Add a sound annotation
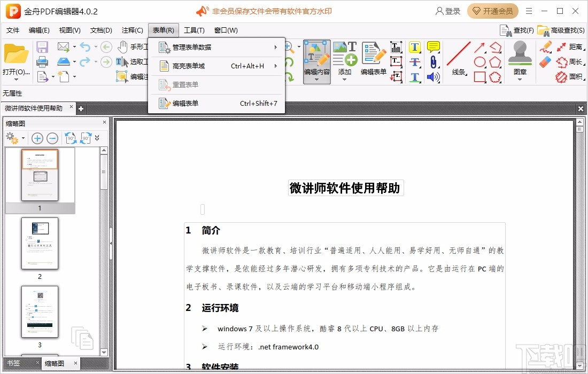 point(434,77)
